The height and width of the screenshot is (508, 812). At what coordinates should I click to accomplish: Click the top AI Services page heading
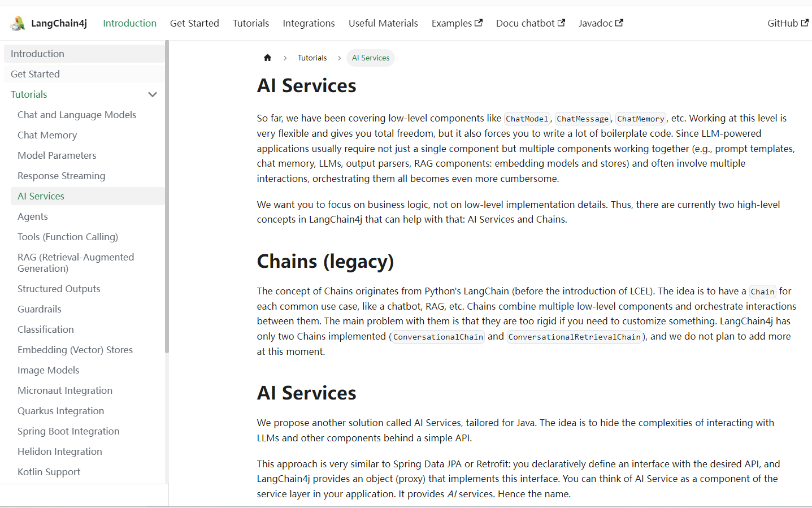(x=307, y=85)
